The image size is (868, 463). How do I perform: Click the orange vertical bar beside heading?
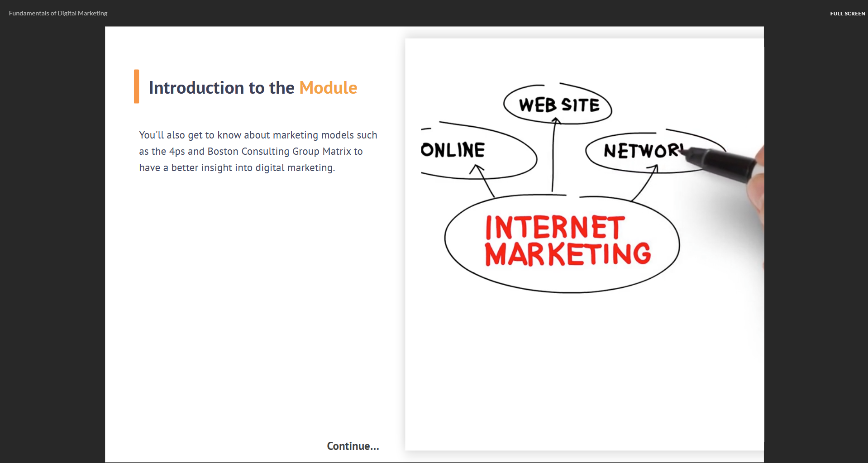[136, 86]
